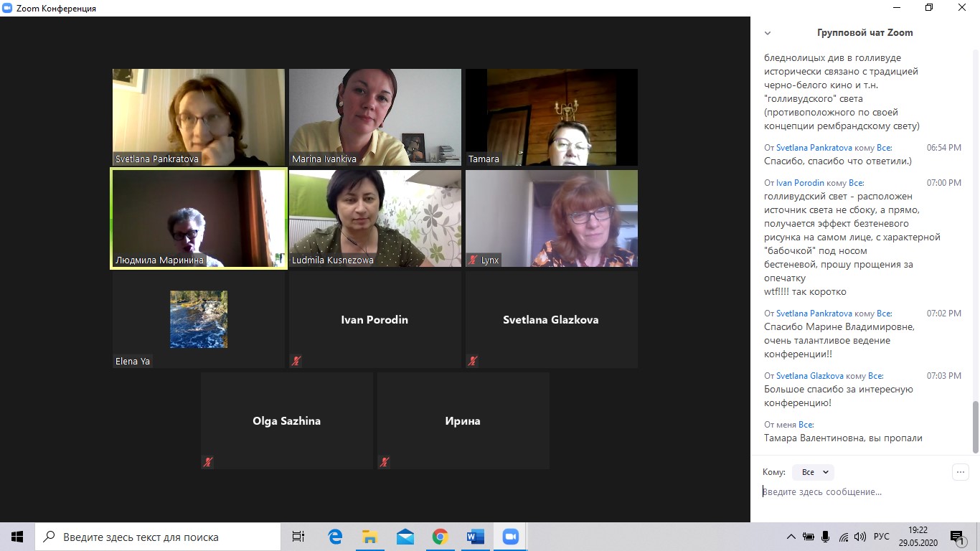Open the Кому: Все recipient dropdown
The height and width of the screenshot is (551, 980).
pos(814,472)
